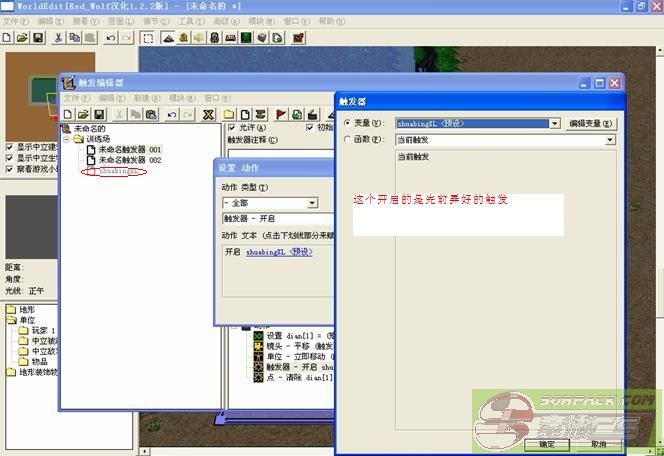
Task: Click the shuabingXL link in action text
Action: click(279, 252)
